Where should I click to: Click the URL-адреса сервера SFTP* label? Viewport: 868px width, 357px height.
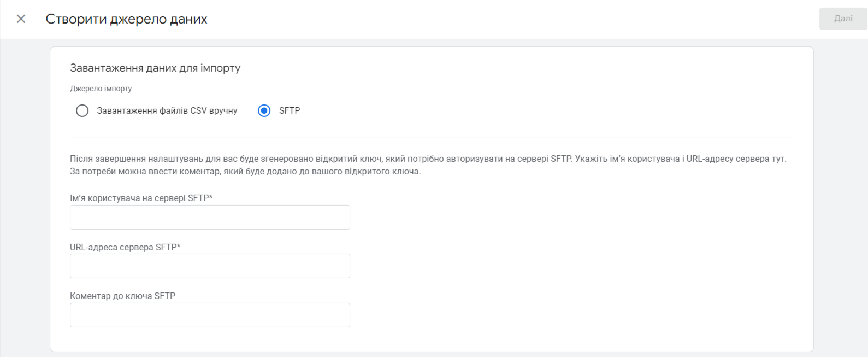point(125,247)
